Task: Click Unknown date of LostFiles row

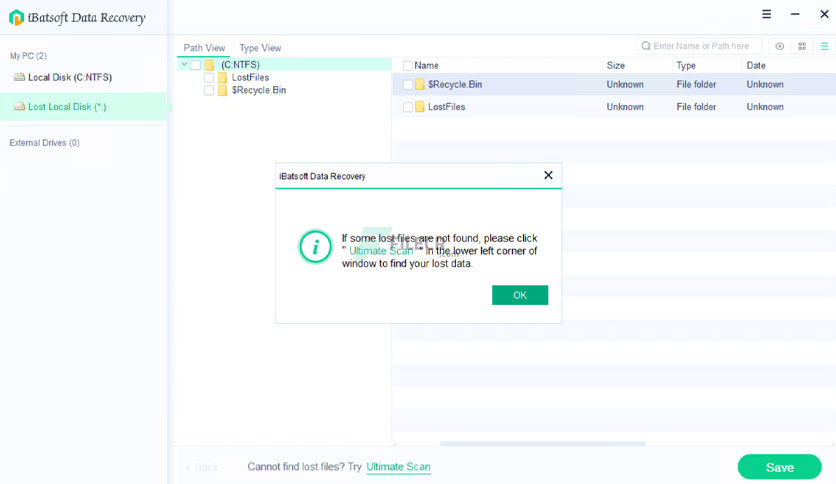Action: tap(765, 107)
